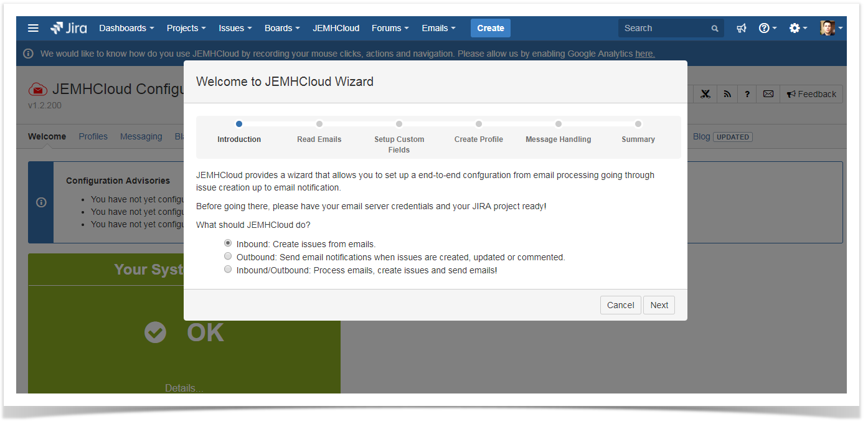Click the Read Emails step marker

(x=319, y=124)
